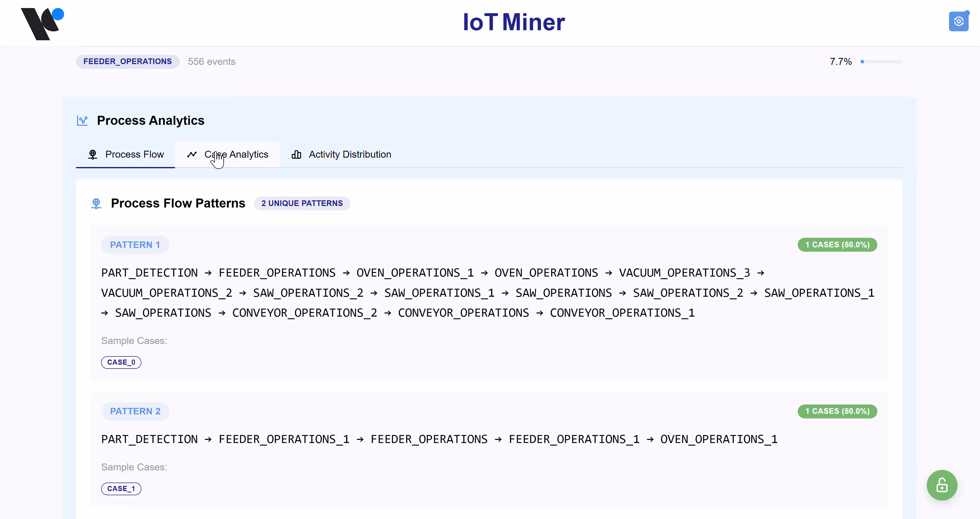Click the 556 events counter text
Viewport: 980px width, 519px height.
point(211,61)
